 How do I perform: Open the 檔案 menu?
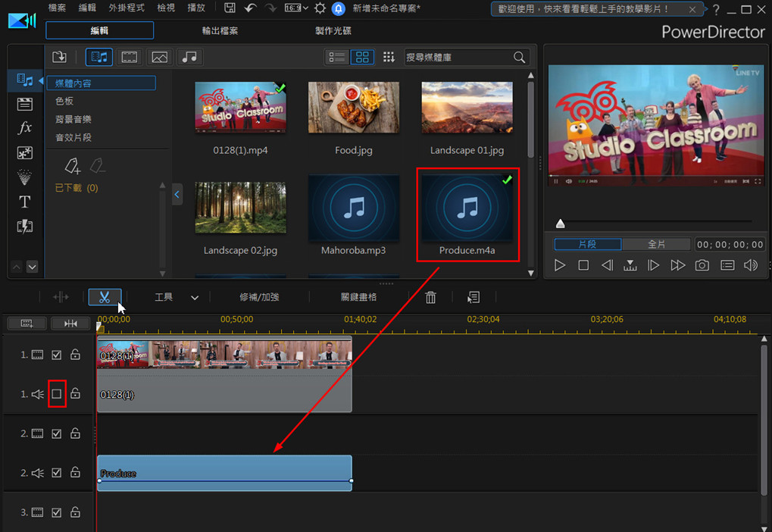(57, 8)
